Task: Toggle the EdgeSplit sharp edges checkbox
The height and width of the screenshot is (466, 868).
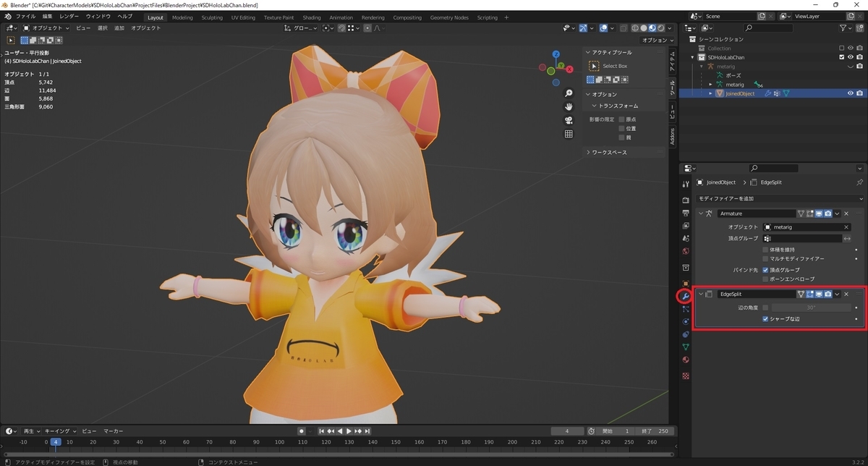Action: (765, 318)
